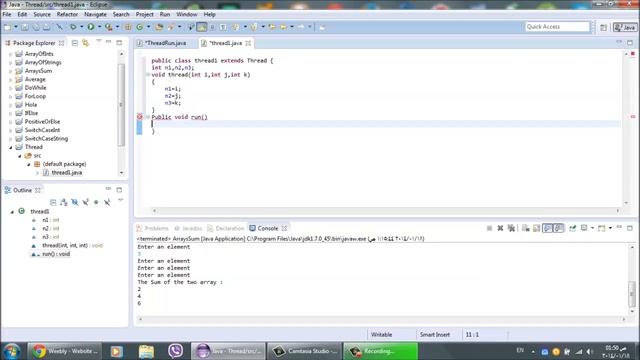
Task: Open Camtasia Studio taskbar button
Action: (x=304, y=351)
